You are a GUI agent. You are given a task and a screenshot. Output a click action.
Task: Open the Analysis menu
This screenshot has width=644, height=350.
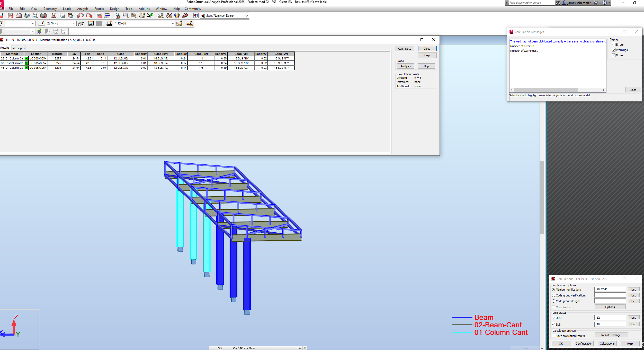(x=83, y=9)
